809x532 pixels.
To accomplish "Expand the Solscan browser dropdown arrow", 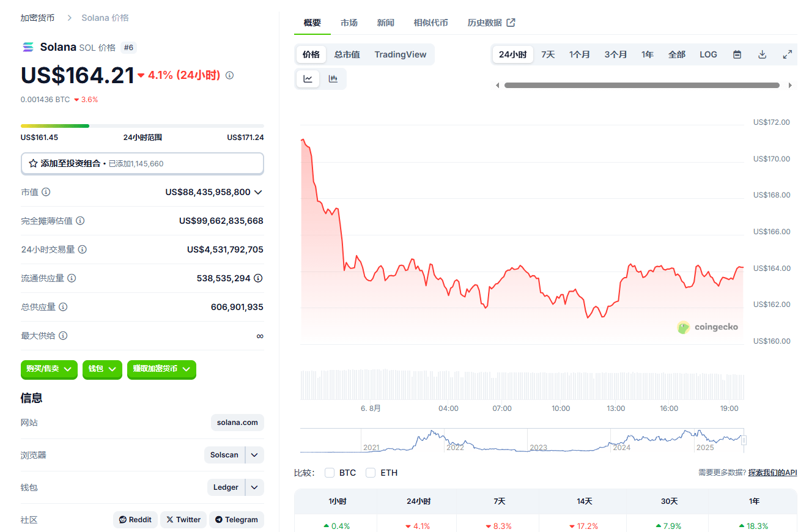I will 255,455.
